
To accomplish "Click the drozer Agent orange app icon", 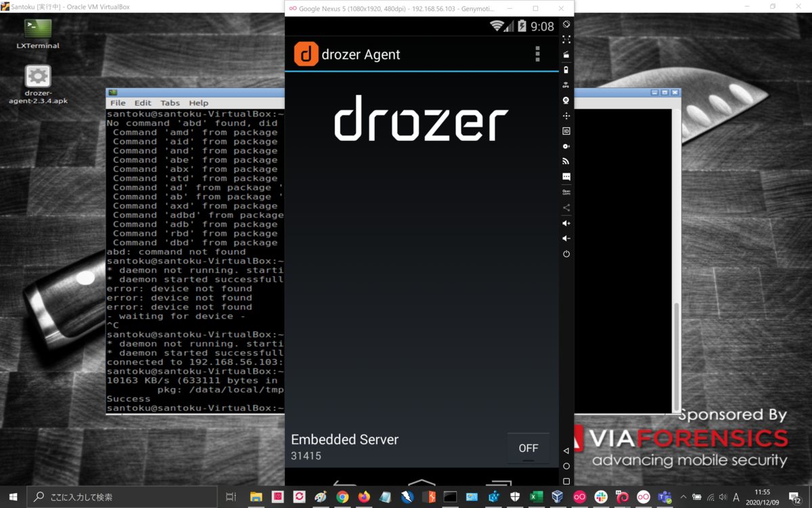I will (306, 54).
